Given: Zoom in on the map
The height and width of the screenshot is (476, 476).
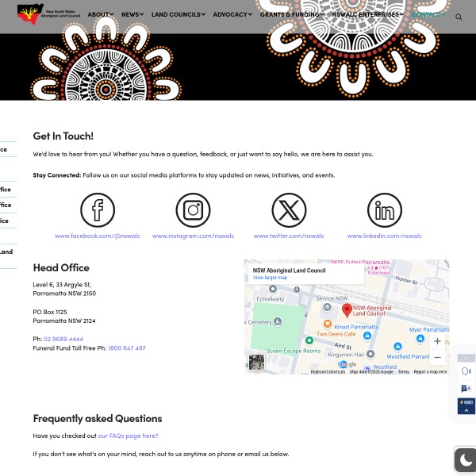Looking at the screenshot, I should click(437, 341).
